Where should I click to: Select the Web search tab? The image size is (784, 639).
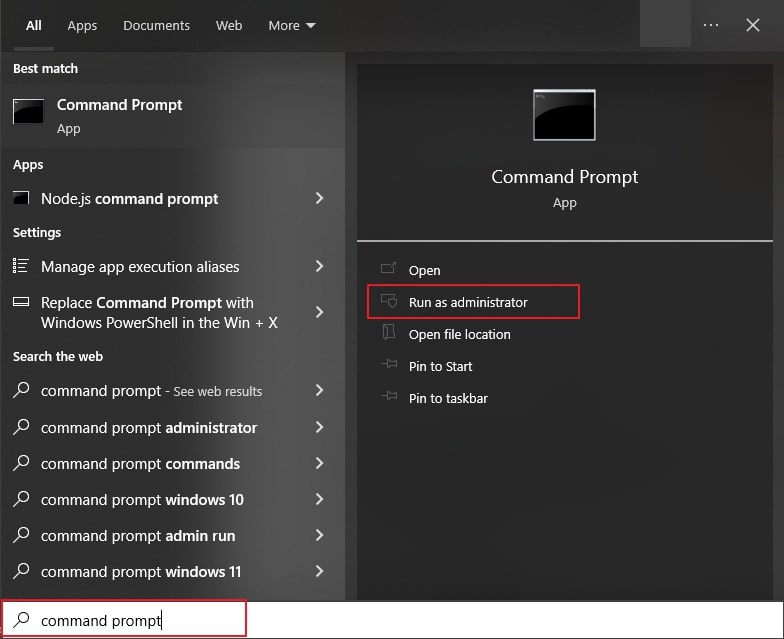(229, 26)
